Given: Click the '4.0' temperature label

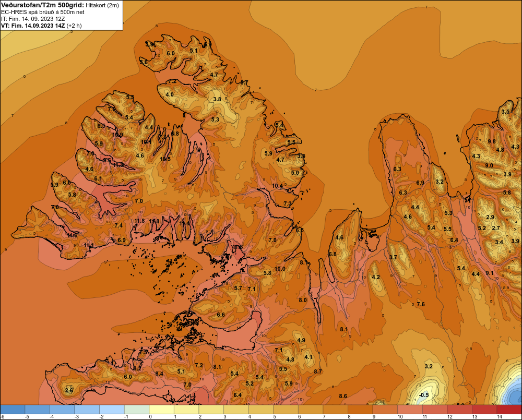Looking at the screenshot, I should 170,94.
